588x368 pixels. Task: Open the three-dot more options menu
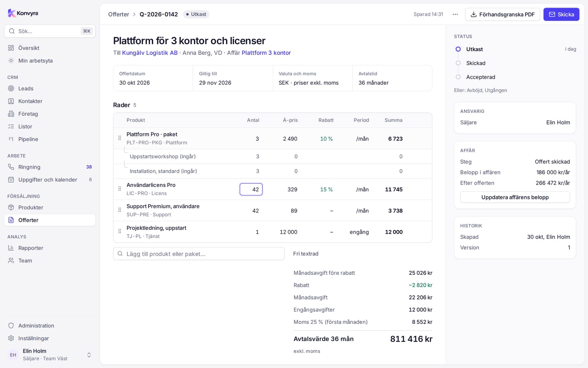click(x=455, y=14)
